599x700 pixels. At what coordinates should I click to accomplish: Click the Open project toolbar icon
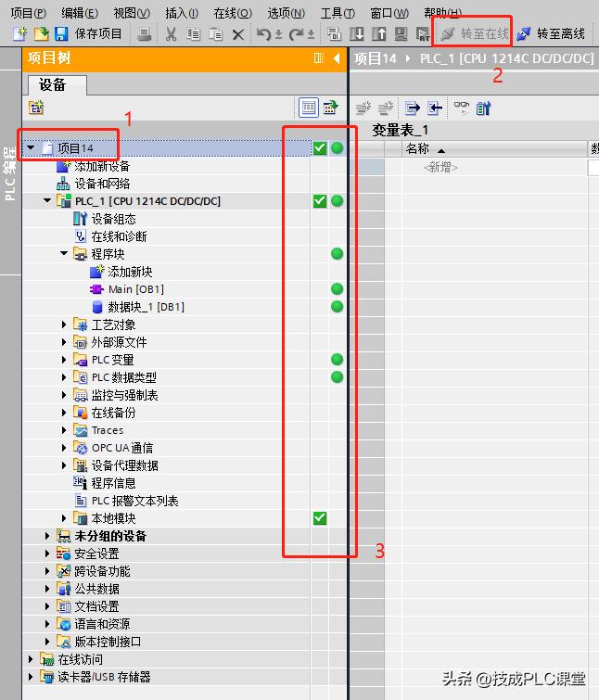click(41, 34)
